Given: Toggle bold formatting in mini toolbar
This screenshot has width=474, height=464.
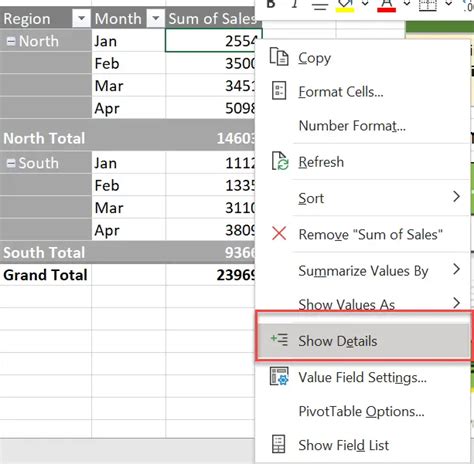Looking at the screenshot, I should (x=271, y=4).
